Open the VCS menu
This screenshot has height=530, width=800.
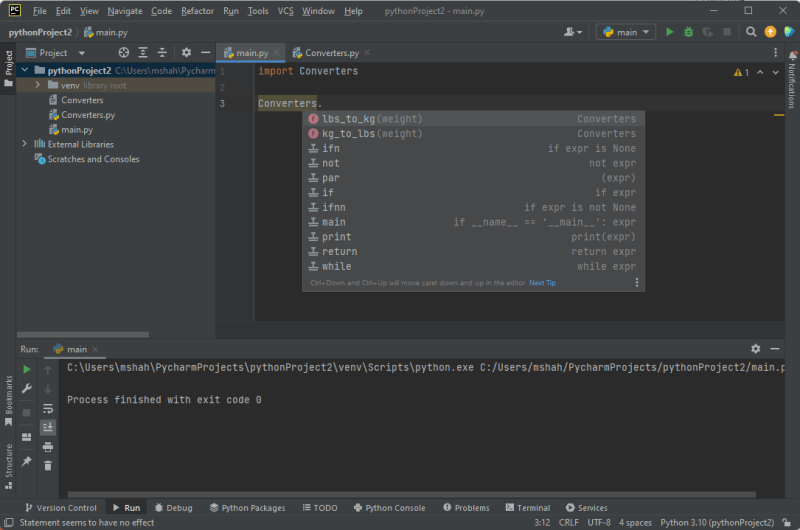click(285, 11)
